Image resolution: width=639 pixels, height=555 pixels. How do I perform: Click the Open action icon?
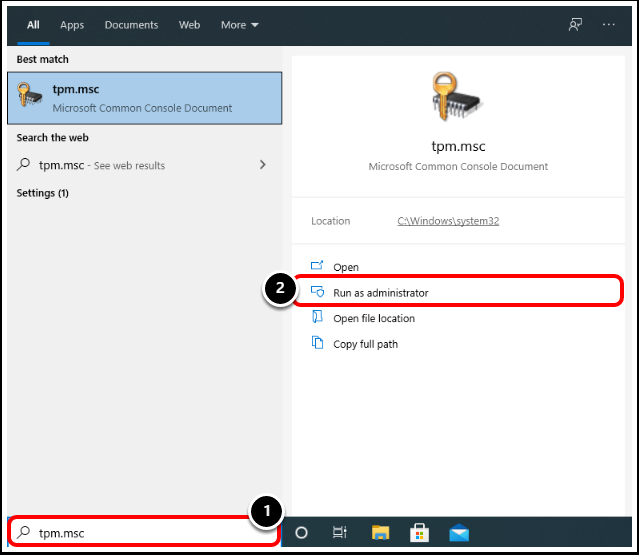pyautogui.click(x=317, y=266)
